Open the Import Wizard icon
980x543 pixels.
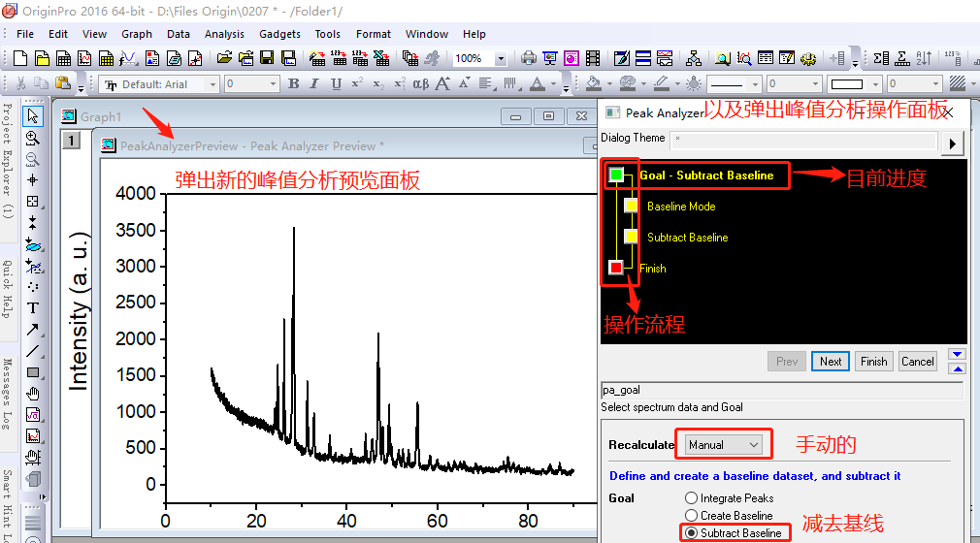pyautogui.click(x=317, y=59)
